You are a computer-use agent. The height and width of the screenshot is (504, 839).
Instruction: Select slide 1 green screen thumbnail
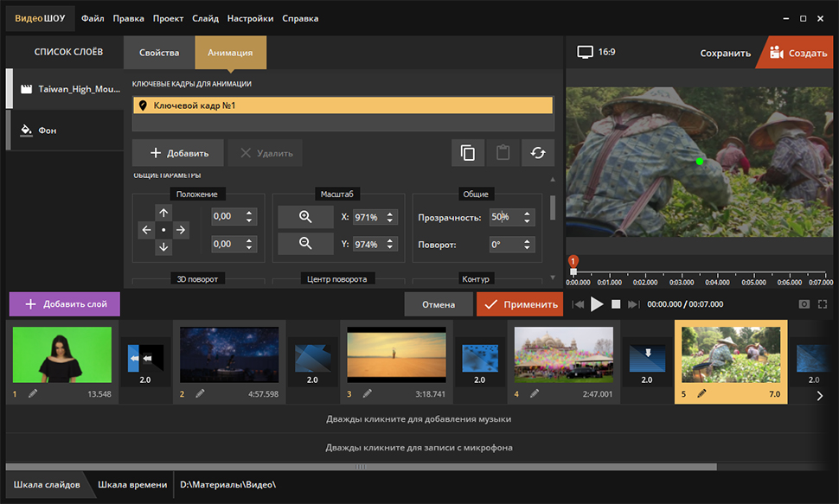[x=62, y=354]
